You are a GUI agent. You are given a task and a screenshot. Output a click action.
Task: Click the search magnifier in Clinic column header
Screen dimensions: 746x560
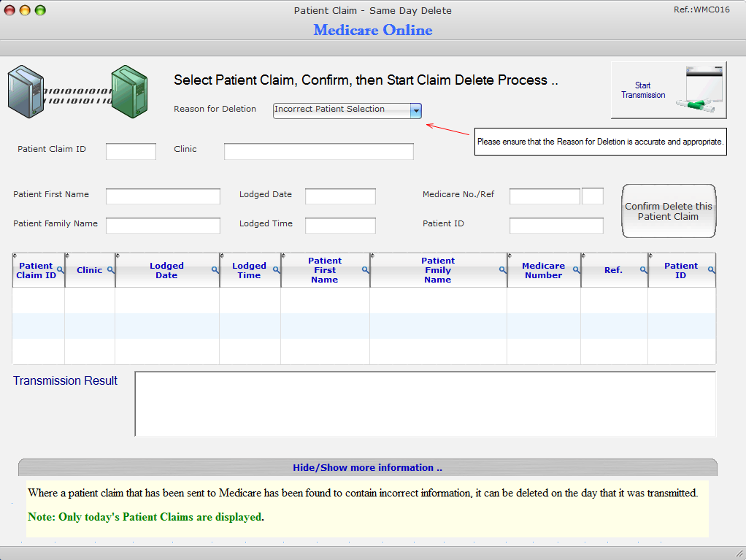[111, 269]
